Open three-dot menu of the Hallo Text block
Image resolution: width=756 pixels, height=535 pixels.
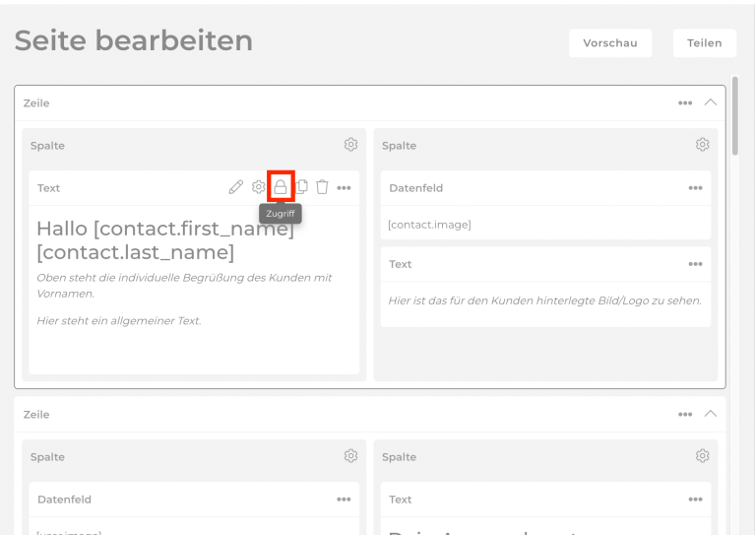click(344, 188)
